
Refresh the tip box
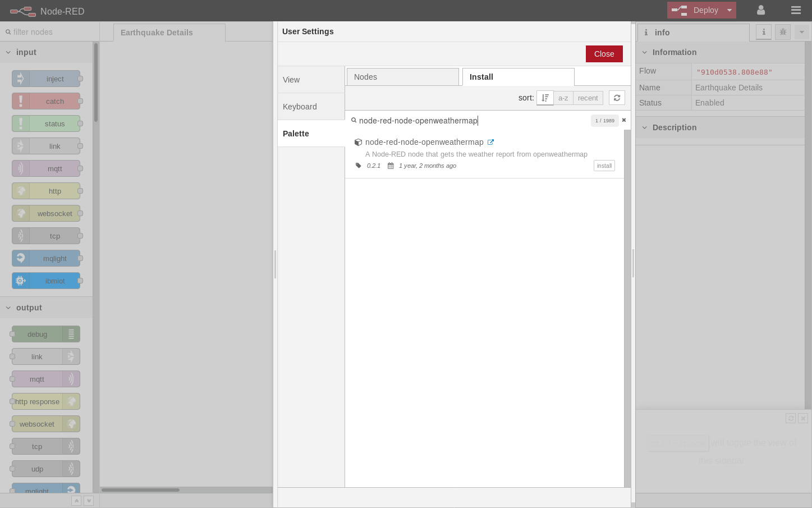791,418
